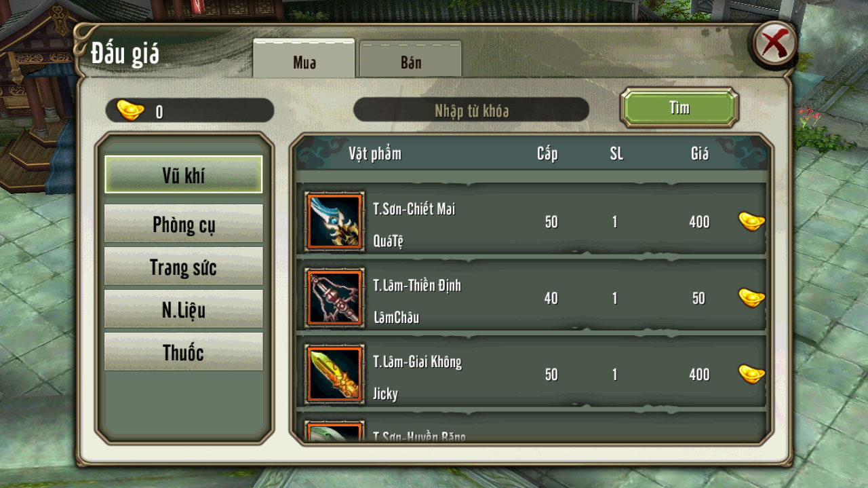Click the partially visible T.Sơn-Huyền Băng icon
The image size is (868, 488).
point(335,432)
